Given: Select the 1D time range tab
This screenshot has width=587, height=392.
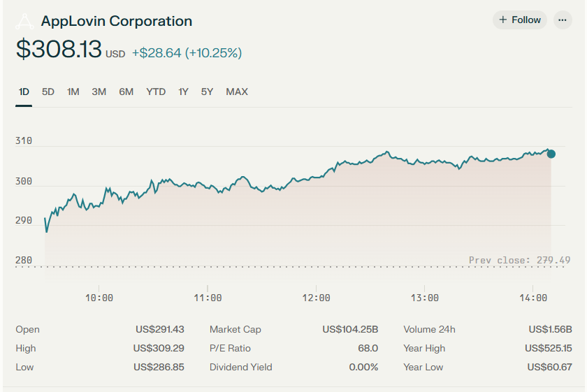Looking at the screenshot, I should pos(24,92).
